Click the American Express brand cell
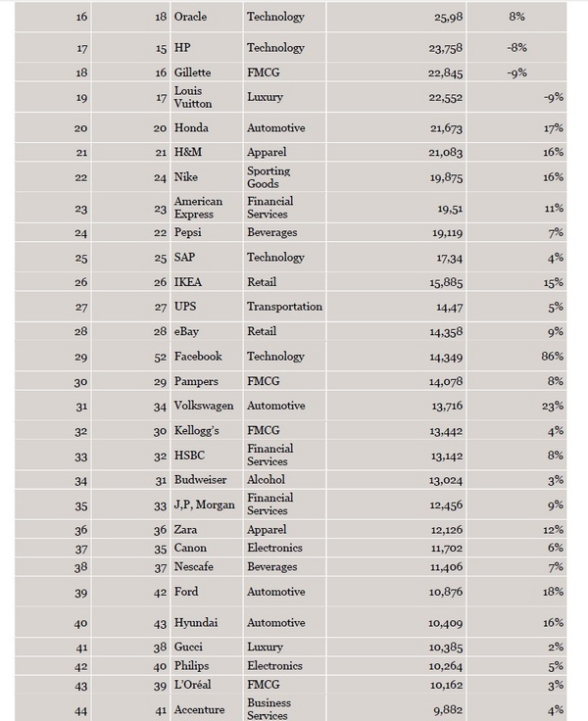Screen dimensions: 588x721 pos(198,207)
